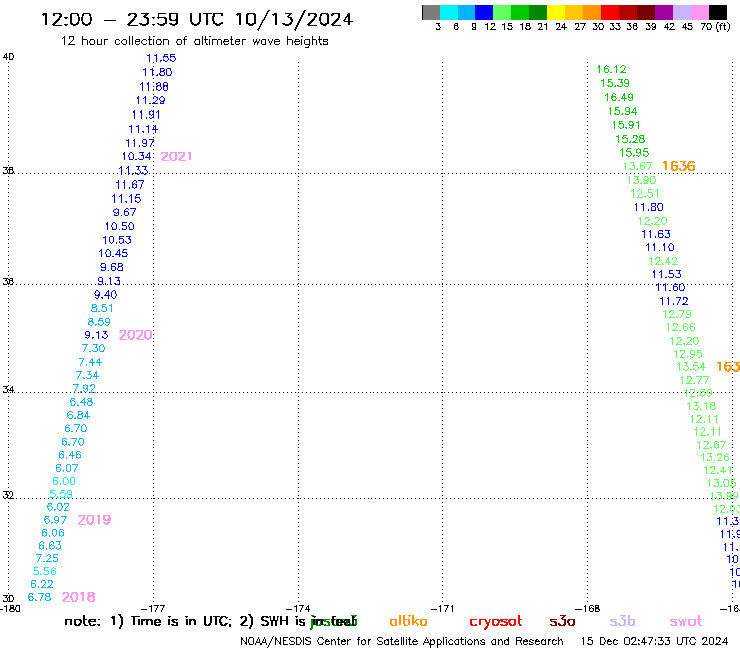Click the wave height value 5.56

point(45,571)
